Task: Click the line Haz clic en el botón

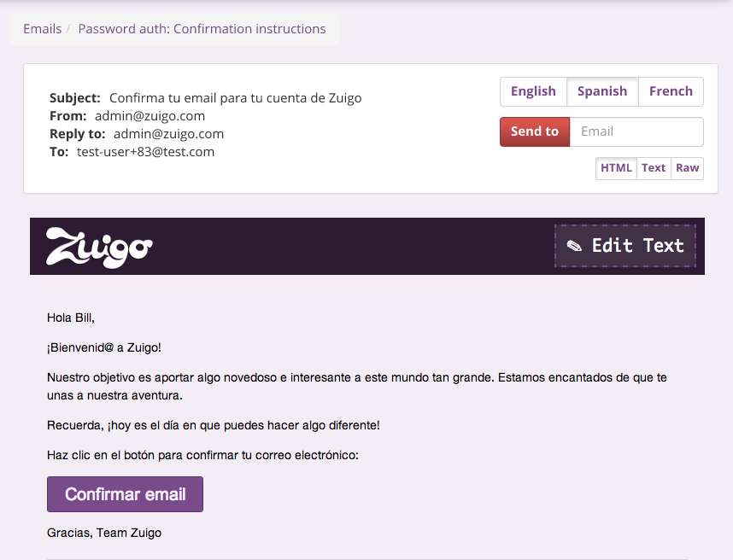Action: pyautogui.click(x=202, y=455)
